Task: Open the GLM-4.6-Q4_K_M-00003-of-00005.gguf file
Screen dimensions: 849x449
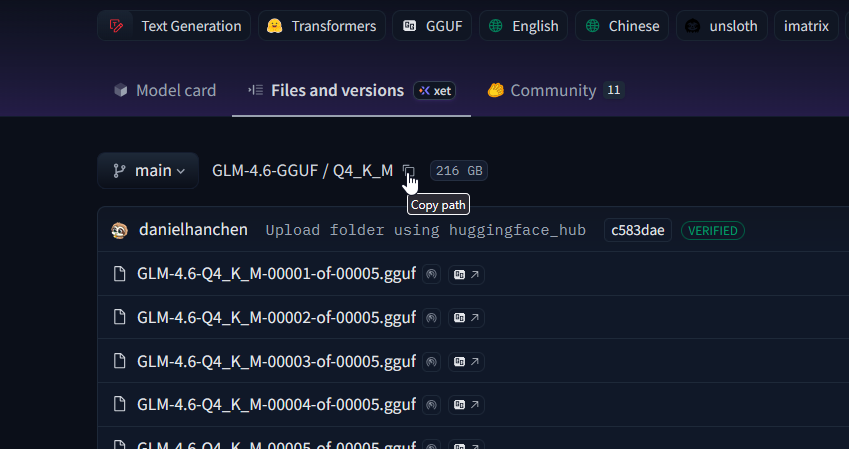Action: tap(276, 361)
